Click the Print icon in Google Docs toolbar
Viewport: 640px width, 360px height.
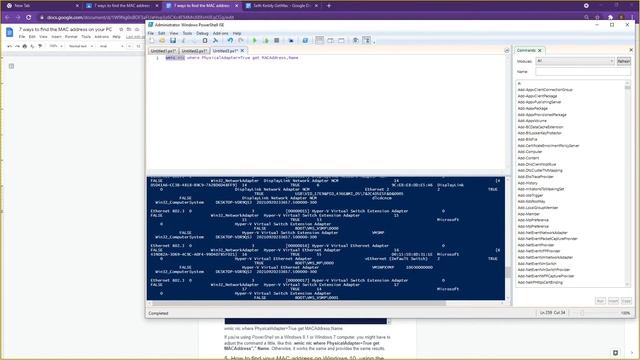[x=24, y=46]
